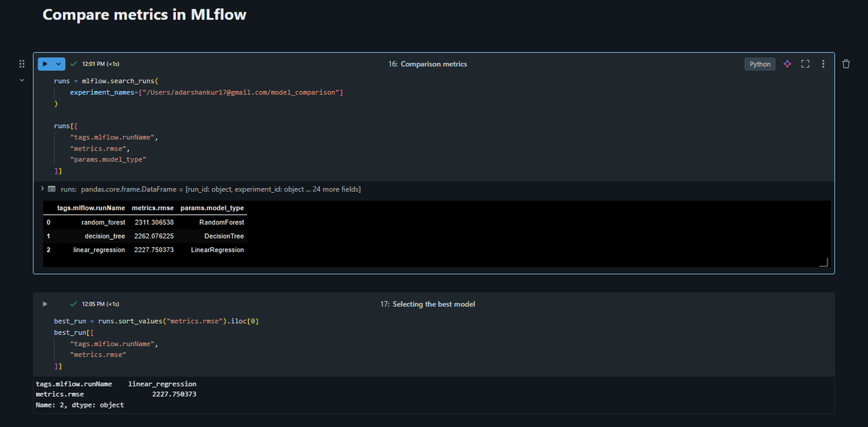Sort by metrics.rmse column header
The width and height of the screenshot is (868, 427).
153,208
